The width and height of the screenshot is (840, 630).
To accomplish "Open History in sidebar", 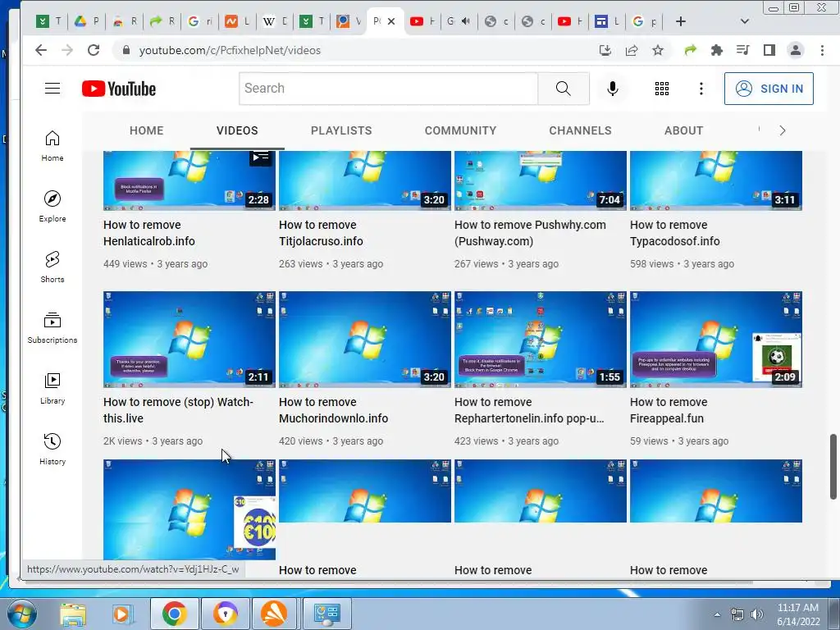I will 52,449.
